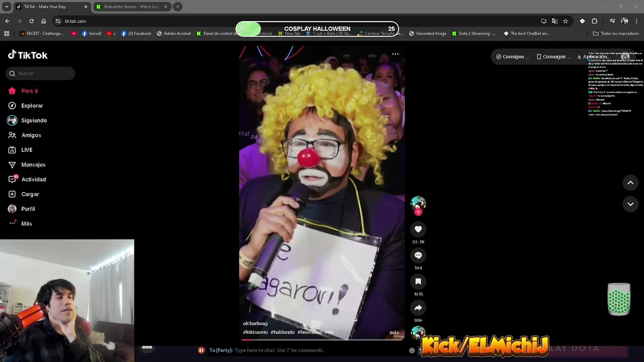Click the Conseguir... phone app button
The width and height of the screenshot is (644, 362).
[553, 57]
